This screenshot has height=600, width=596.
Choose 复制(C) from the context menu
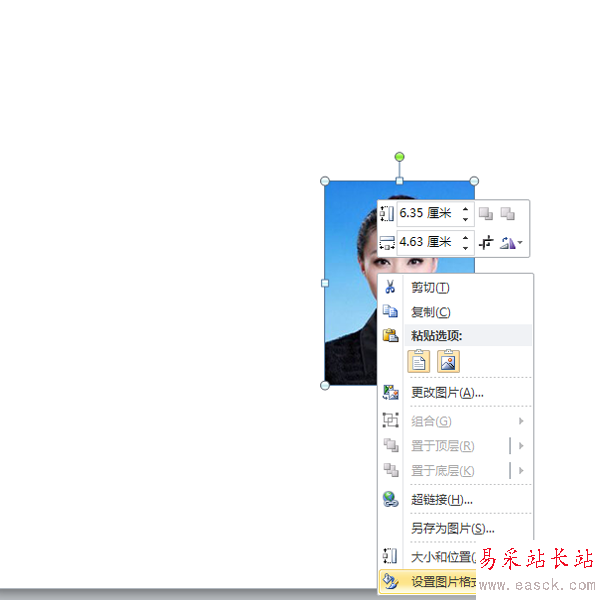[455, 312]
